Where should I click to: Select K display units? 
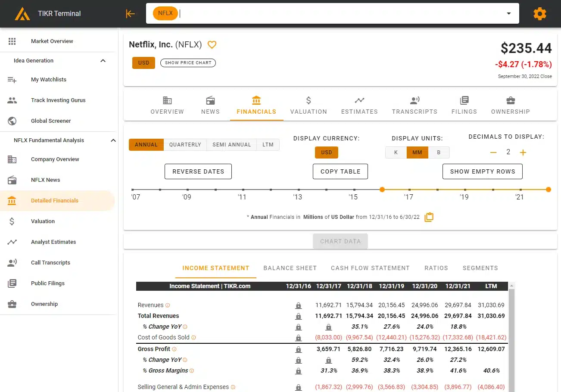point(396,152)
